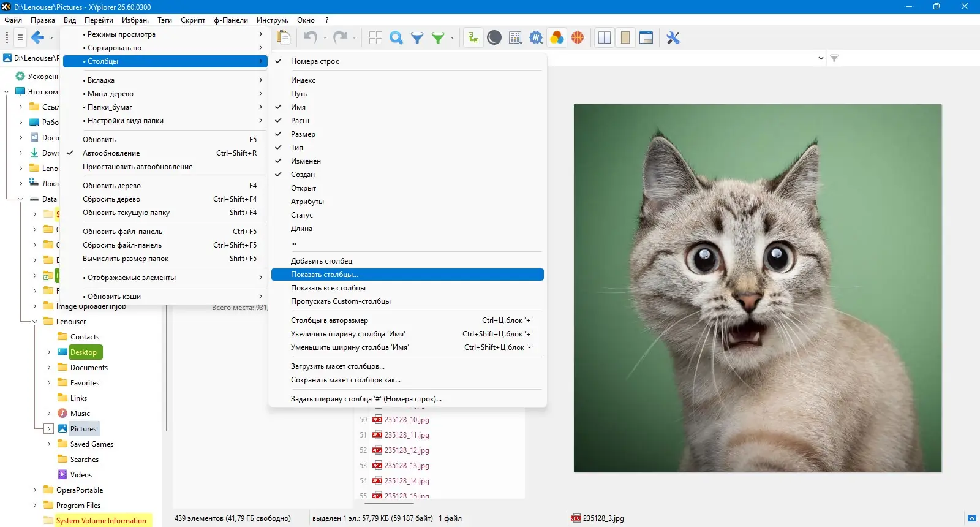The height and width of the screenshot is (527, 980).
Task: Click the orange basketball icon
Action: [x=578, y=38]
